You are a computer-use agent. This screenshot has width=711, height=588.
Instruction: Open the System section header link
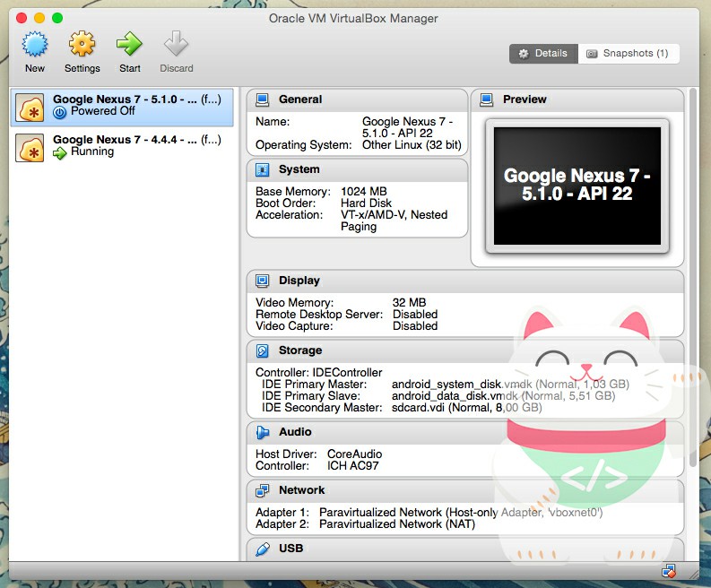click(299, 169)
